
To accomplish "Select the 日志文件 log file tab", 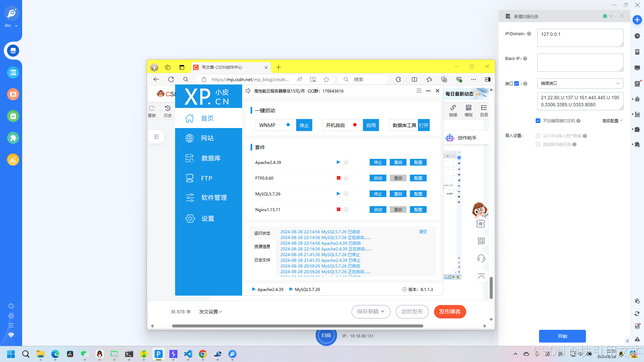I will 262,260.
